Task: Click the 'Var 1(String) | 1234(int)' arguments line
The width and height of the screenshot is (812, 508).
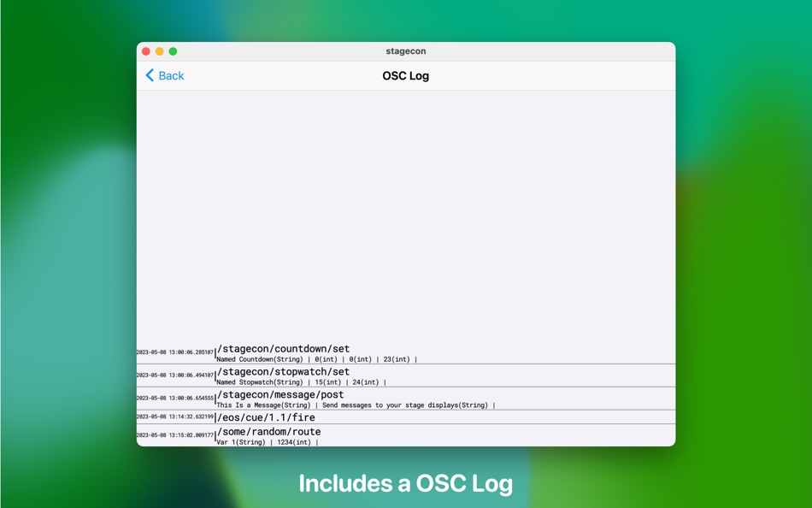Action: coord(268,442)
